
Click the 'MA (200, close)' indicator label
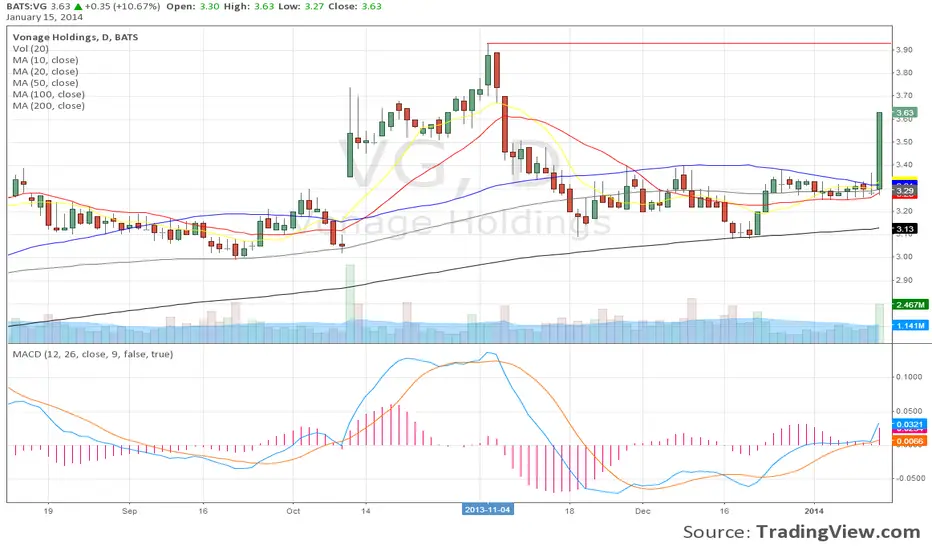(x=49, y=106)
